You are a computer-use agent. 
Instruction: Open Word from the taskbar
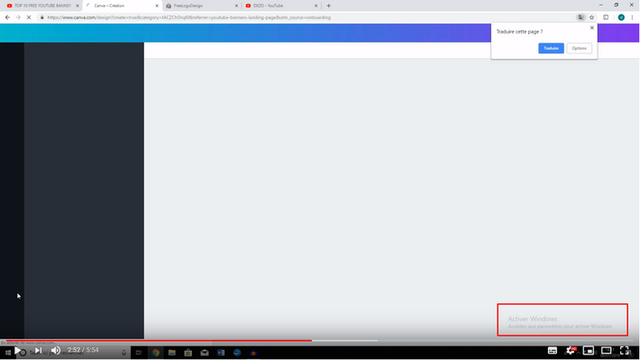221,352
